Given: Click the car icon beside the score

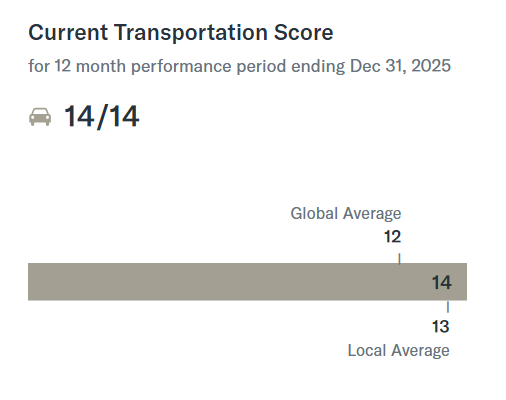Looking at the screenshot, I should 40,117.
